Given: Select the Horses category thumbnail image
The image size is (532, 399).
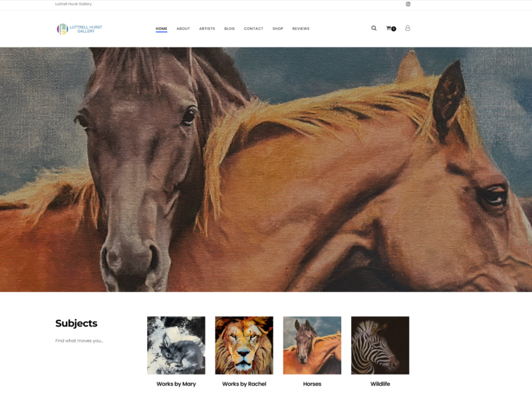Looking at the screenshot, I should tap(312, 345).
